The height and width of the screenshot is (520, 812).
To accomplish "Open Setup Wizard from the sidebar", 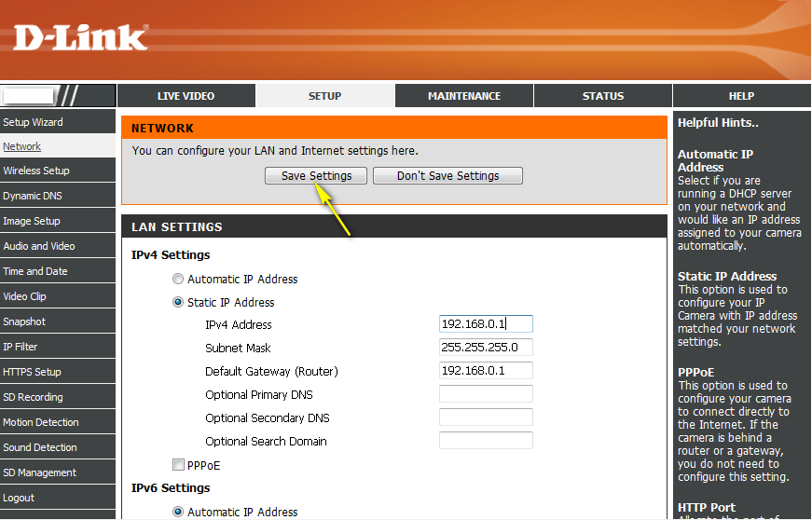I will click(34, 122).
